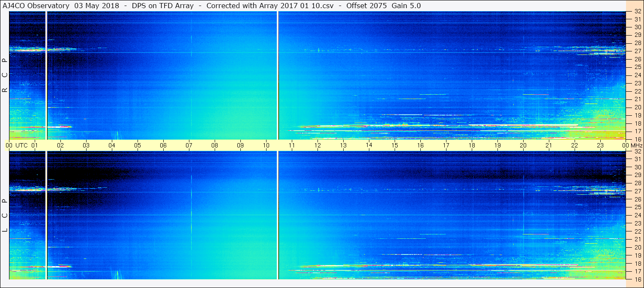Select the 32 MHz label of RCP panel
The height and width of the screenshot is (288, 644).
click(638, 12)
